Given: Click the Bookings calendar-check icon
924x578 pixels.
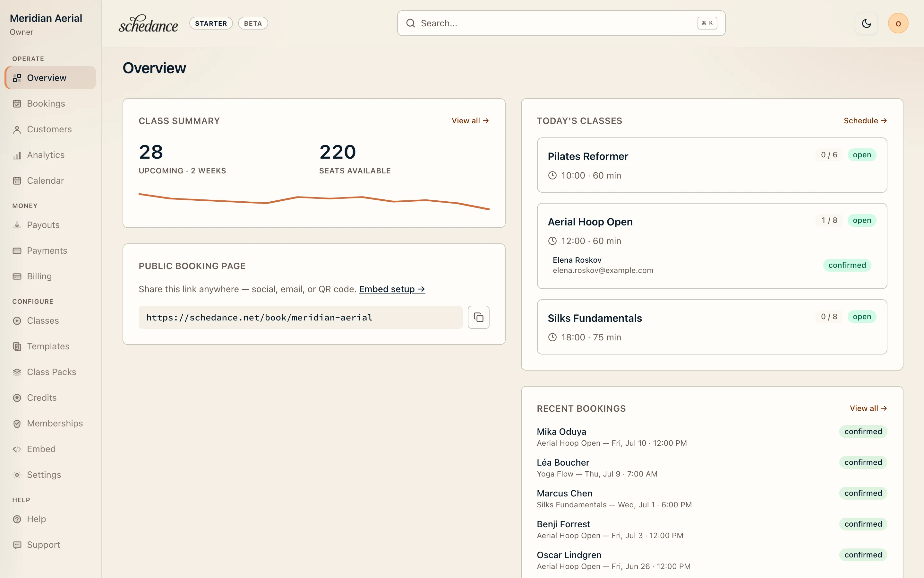Looking at the screenshot, I should (x=17, y=104).
